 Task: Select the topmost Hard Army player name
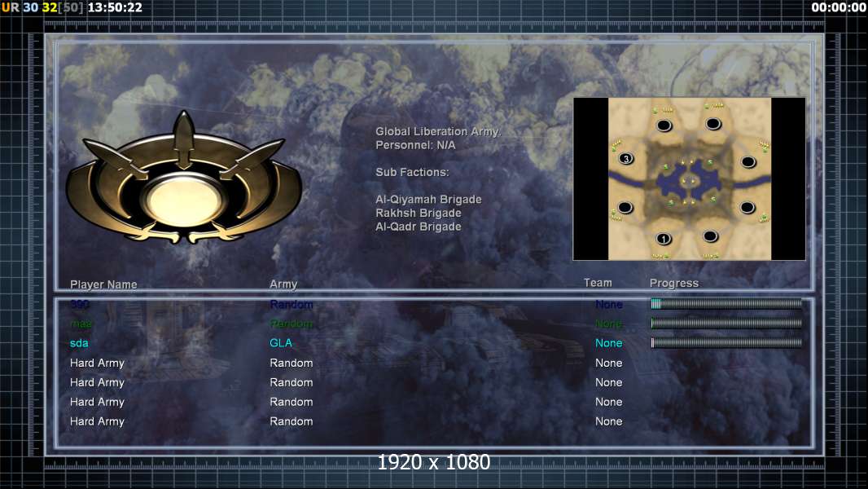click(97, 363)
